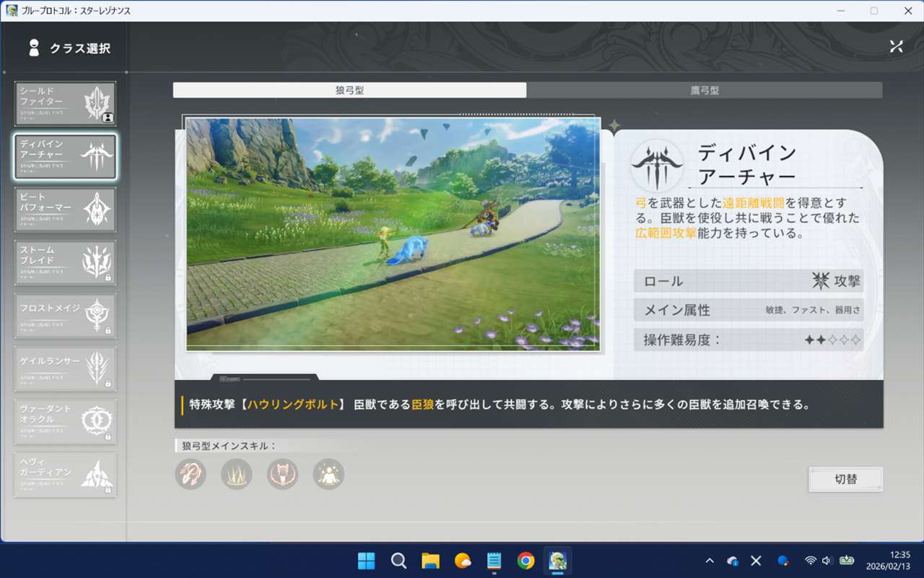This screenshot has width=924, height=578.
Task: Choose the ヴァーダントオラクル class
Action: coord(65,421)
